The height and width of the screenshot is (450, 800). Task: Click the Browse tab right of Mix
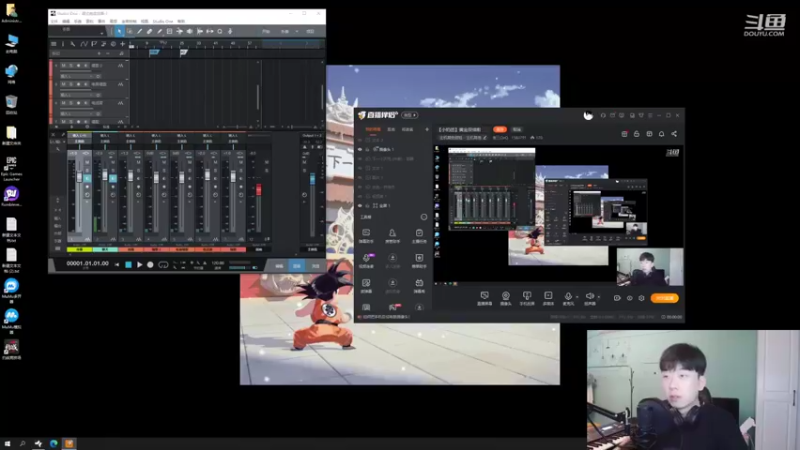click(315, 266)
